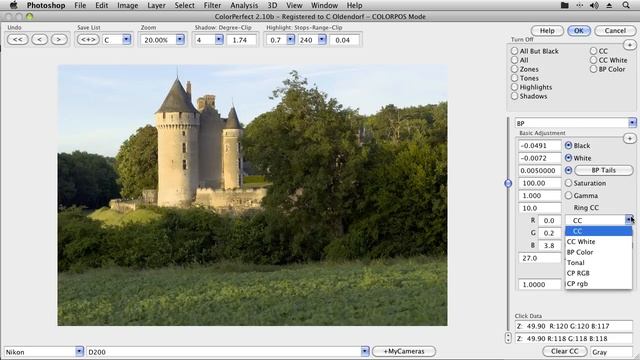Select the Saturation radio button
This screenshot has height=360, width=640.
point(568,183)
